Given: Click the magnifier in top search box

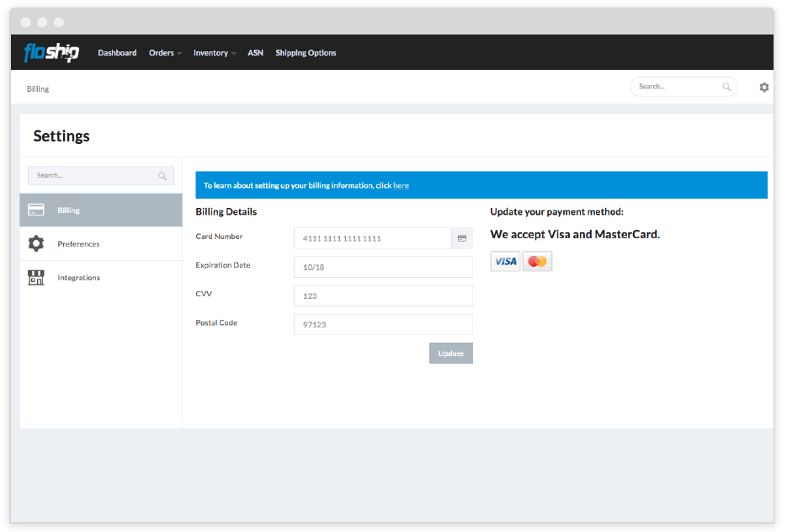Looking at the screenshot, I should pyautogui.click(x=726, y=87).
